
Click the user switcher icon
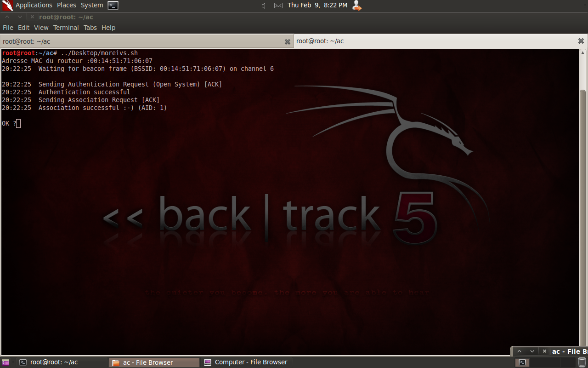(x=356, y=6)
